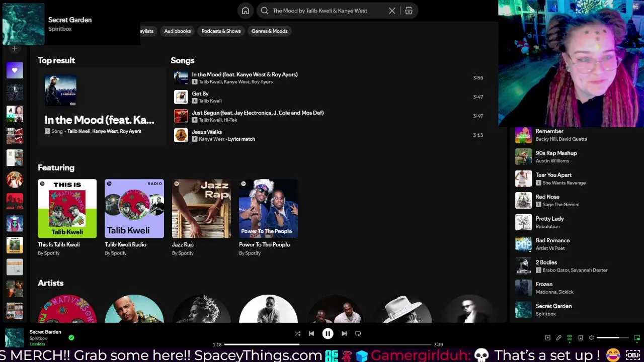
Task: Click Secret Garden title in player bar
Action: click(x=45, y=332)
